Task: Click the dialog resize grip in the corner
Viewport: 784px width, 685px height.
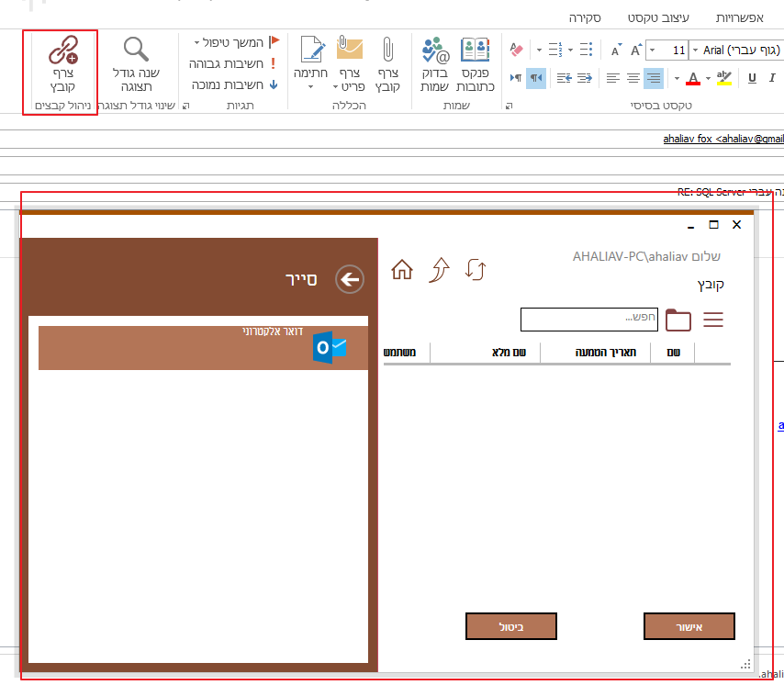Action: 745,665
